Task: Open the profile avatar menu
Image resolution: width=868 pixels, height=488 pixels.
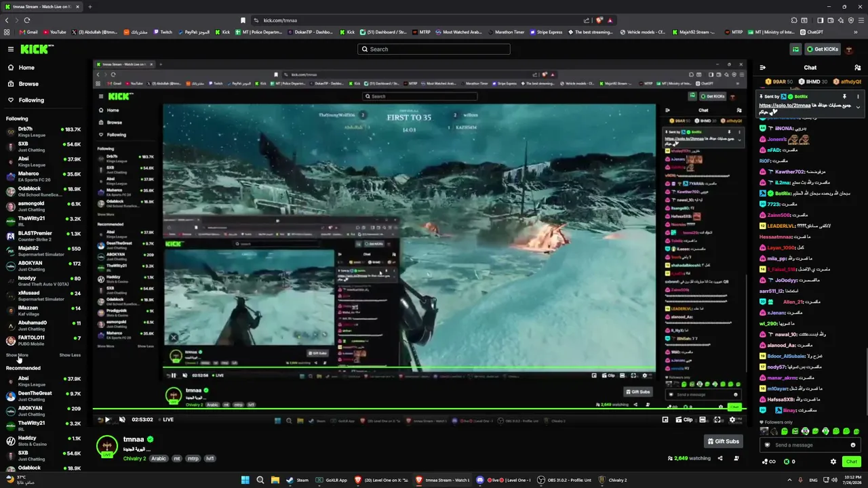Action: click(x=849, y=49)
